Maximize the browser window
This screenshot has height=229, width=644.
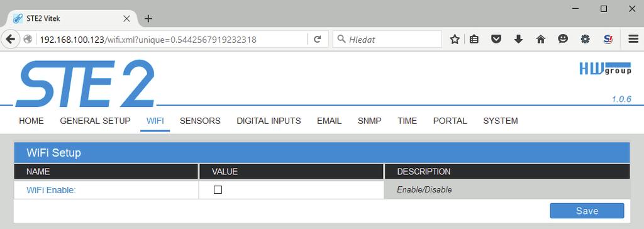[604, 8]
